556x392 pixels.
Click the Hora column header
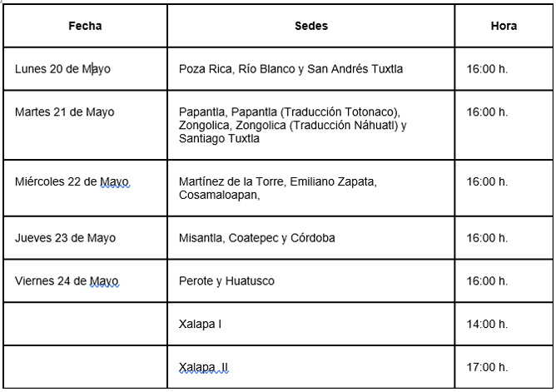(504, 26)
